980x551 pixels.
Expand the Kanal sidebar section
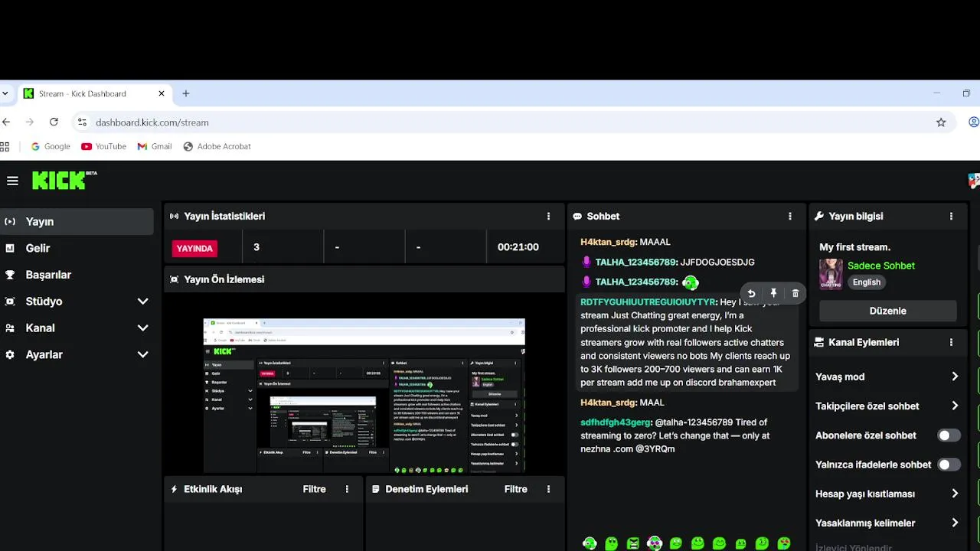[142, 328]
